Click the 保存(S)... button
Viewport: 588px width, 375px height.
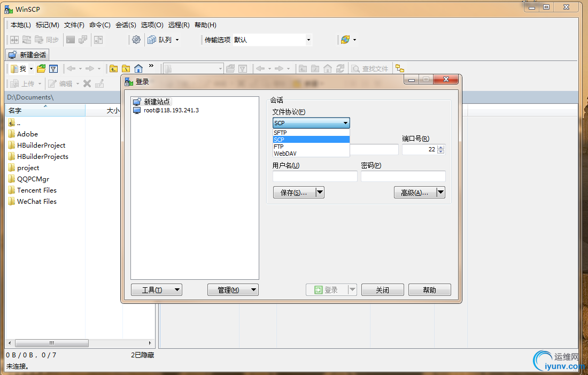[294, 192]
